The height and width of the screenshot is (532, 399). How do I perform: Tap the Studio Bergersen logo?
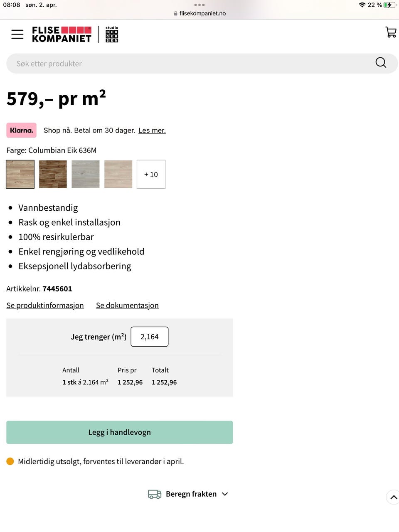(112, 34)
